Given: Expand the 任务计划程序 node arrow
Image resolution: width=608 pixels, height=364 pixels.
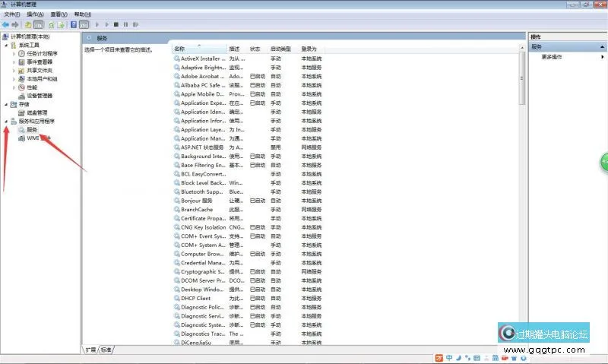Looking at the screenshot, I should (14, 53).
